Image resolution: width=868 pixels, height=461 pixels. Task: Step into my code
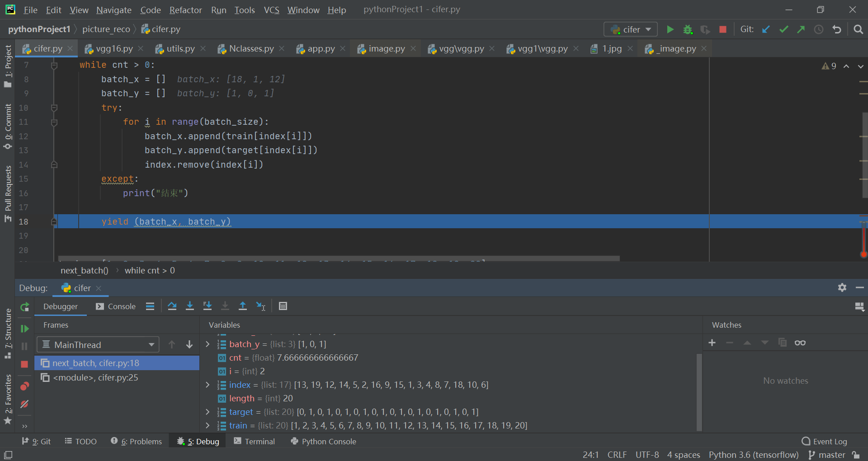click(x=208, y=306)
